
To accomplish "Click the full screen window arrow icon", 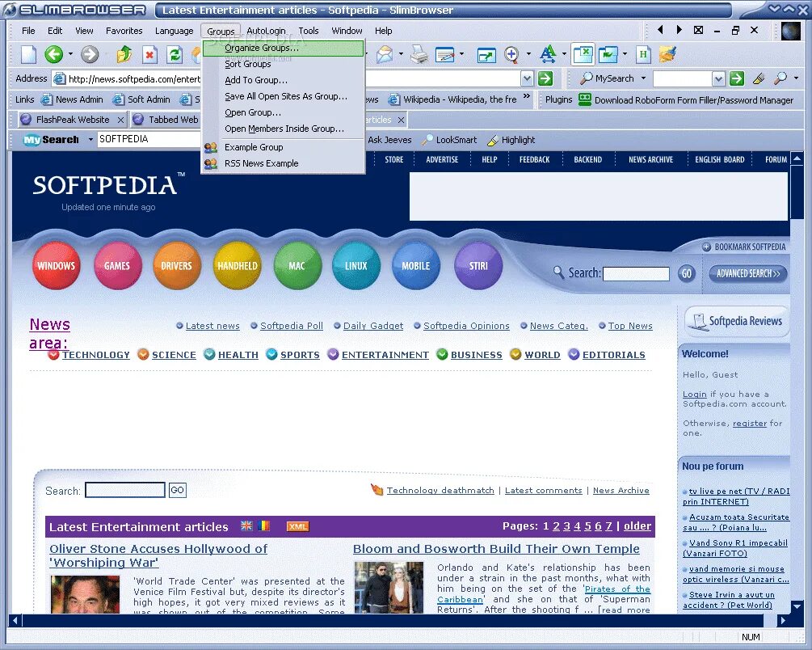I will point(486,54).
